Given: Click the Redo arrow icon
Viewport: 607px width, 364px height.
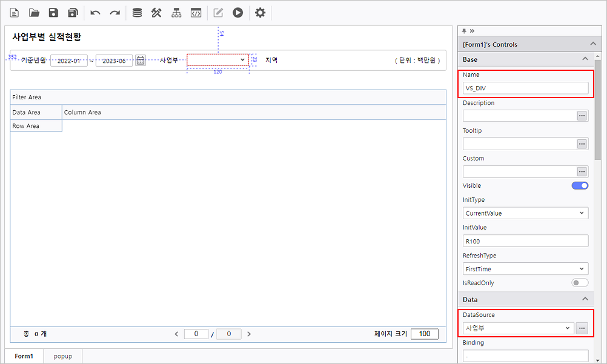Looking at the screenshot, I should pos(114,13).
